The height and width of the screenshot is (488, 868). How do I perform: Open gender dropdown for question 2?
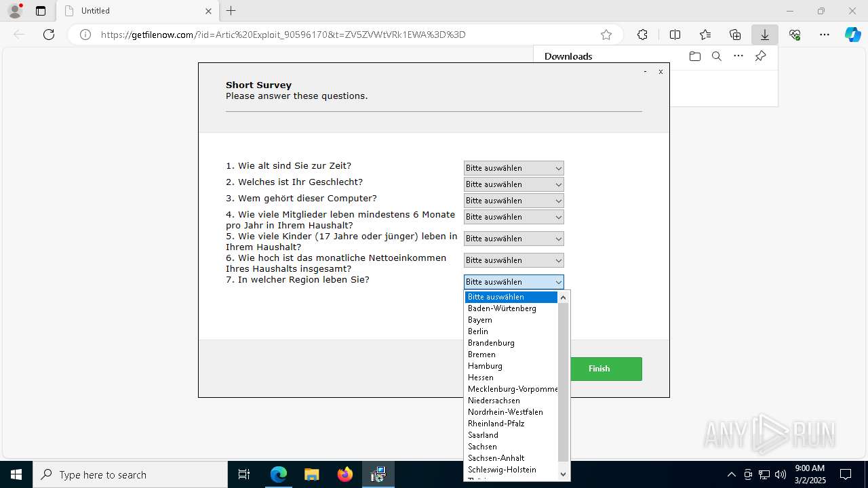[514, 184]
